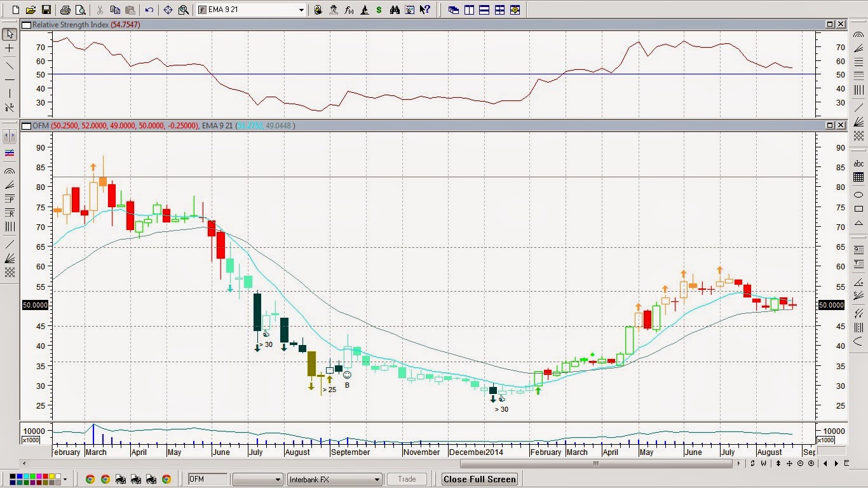Click the New document icon
Screen dimensions: 868x488
(x=16, y=10)
